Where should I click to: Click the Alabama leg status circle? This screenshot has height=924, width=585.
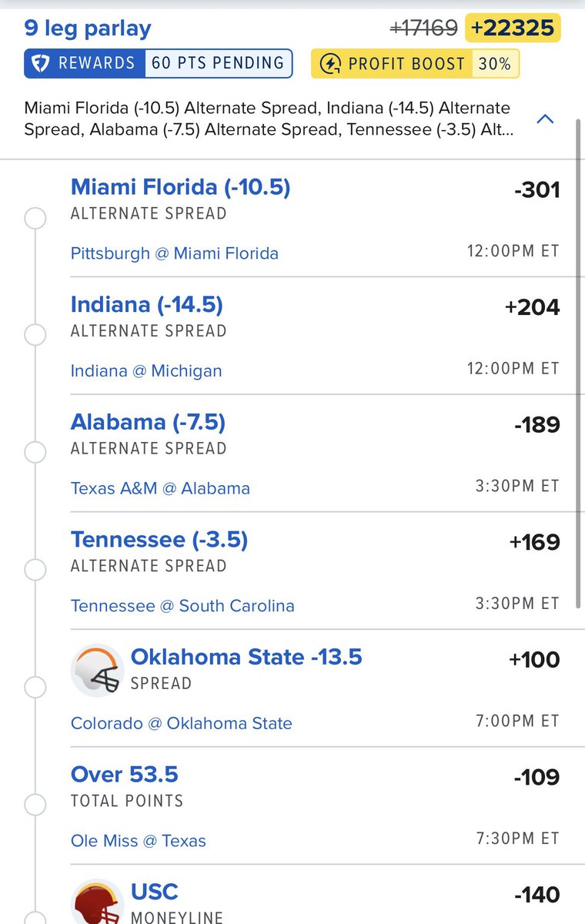[35, 453]
